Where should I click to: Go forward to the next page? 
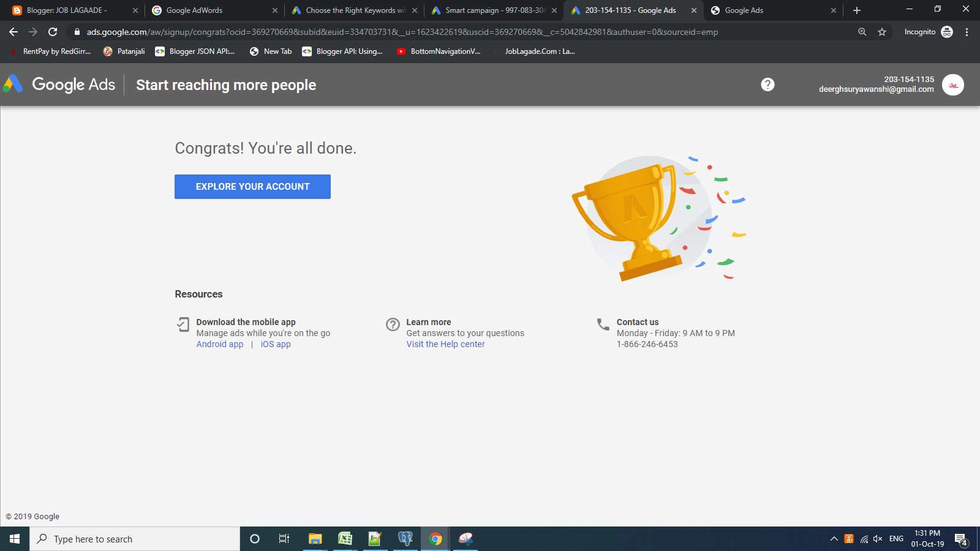pyautogui.click(x=33, y=32)
